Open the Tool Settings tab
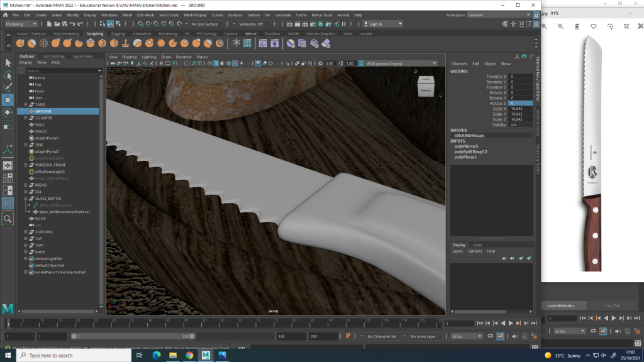This screenshot has height=362, width=644. pos(53,56)
